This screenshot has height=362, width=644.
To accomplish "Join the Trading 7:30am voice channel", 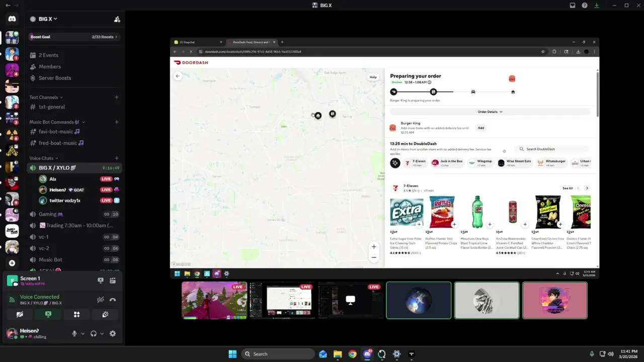I will pyautogui.click(x=73, y=225).
